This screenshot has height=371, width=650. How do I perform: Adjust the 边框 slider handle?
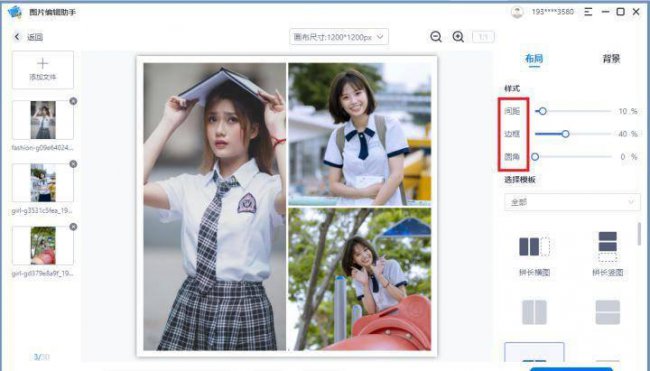pos(565,134)
